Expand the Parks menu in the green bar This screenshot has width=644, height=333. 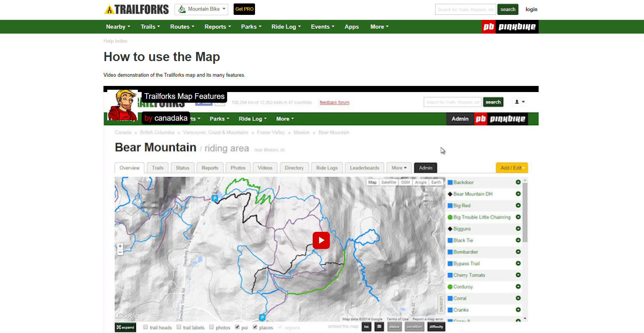click(x=251, y=27)
